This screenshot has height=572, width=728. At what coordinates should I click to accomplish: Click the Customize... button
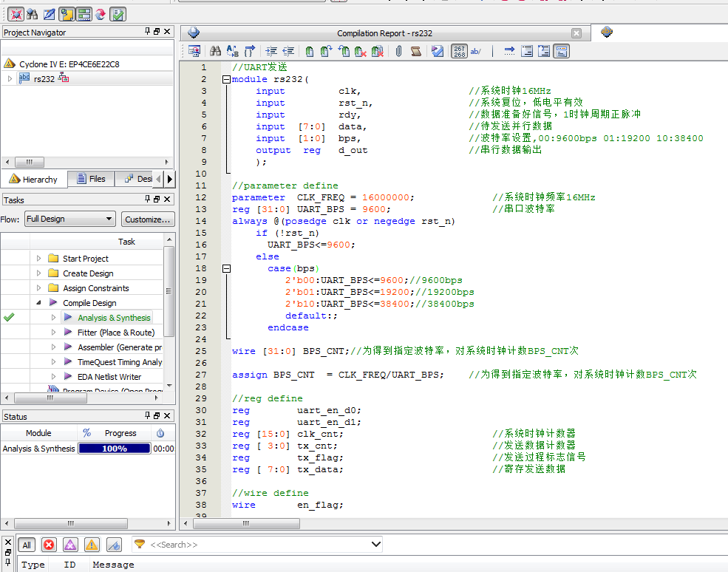pyautogui.click(x=147, y=219)
